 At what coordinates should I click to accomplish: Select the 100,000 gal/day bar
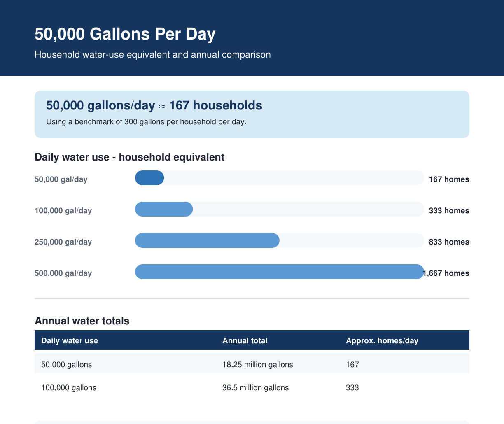point(279,209)
